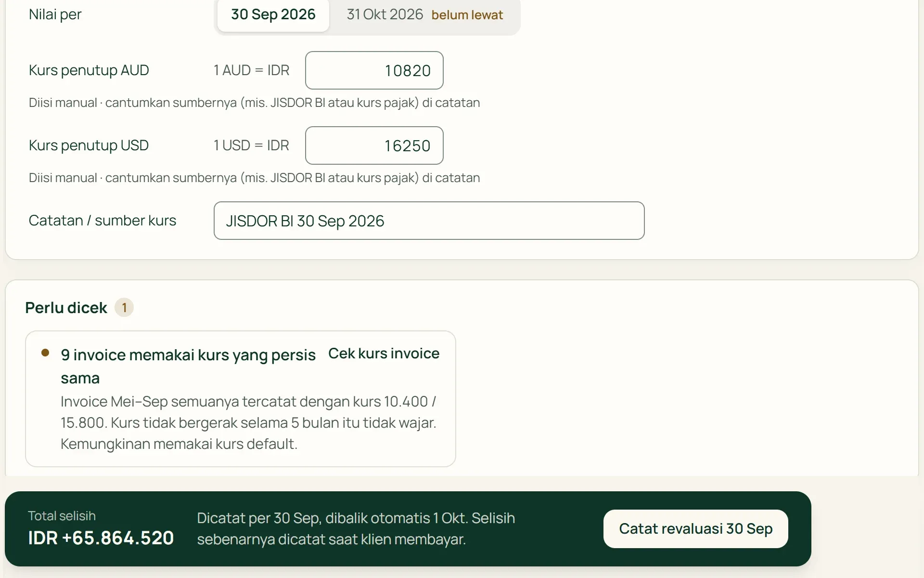Click the 'Invoice Mei–Sep semuanya tercatat' description

click(248, 422)
